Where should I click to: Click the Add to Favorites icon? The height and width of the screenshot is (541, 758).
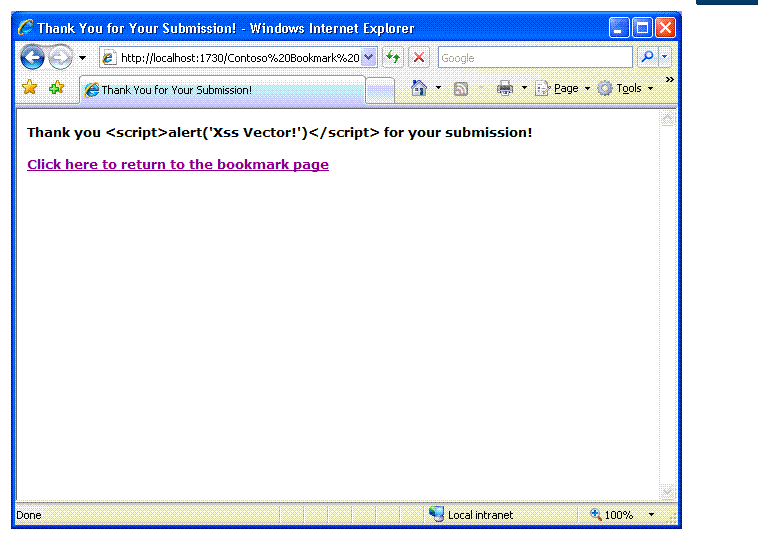pos(57,88)
